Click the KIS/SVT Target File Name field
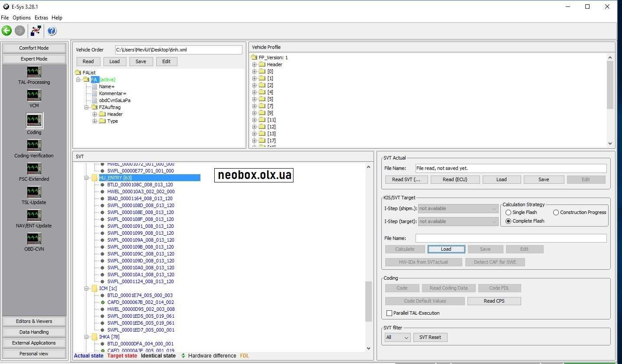This screenshot has width=622, height=364. point(511,238)
